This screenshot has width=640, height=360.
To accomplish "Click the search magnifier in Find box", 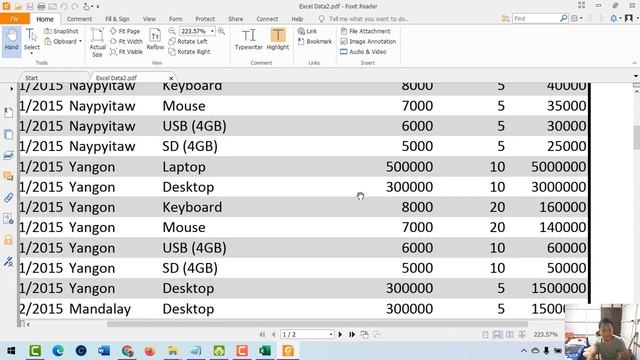I will (563, 18).
